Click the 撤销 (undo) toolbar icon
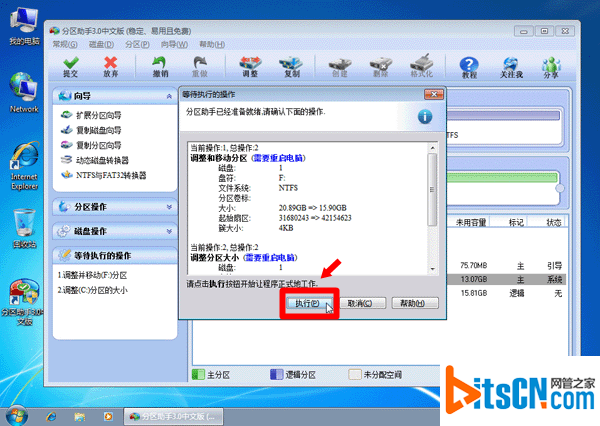 coord(160,67)
